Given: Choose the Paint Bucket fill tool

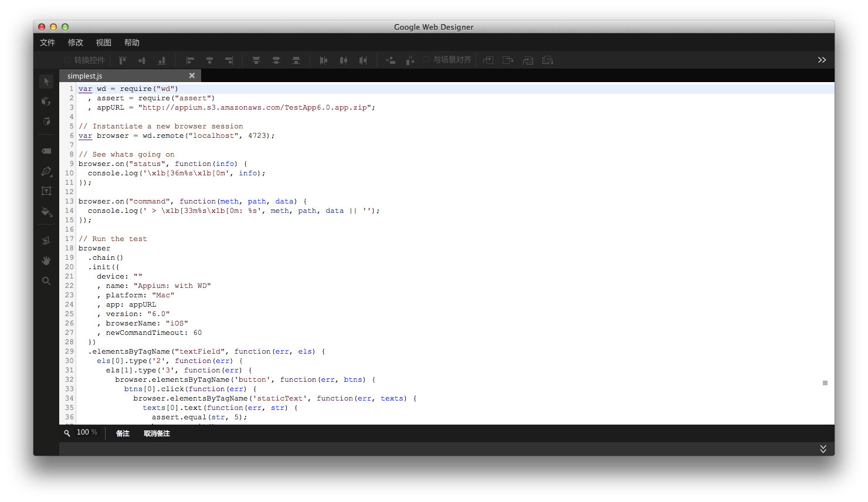Looking at the screenshot, I should click(46, 212).
